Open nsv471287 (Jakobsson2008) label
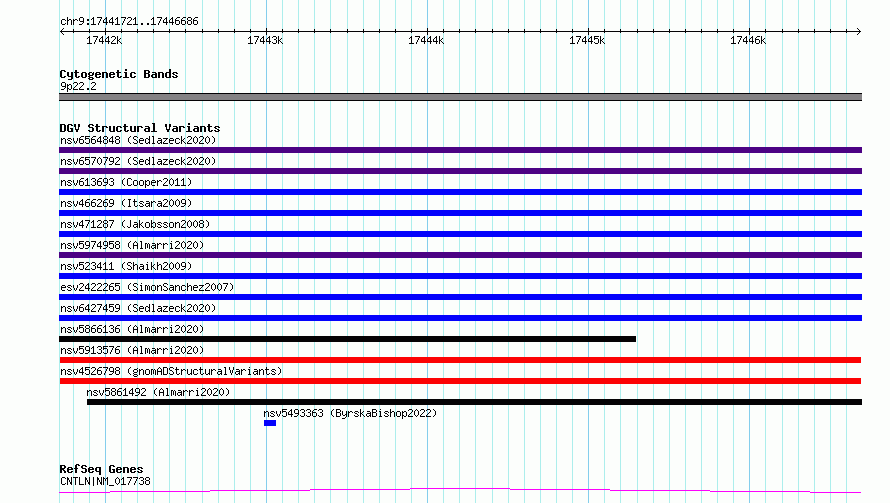890x503 pixels. pos(135,224)
